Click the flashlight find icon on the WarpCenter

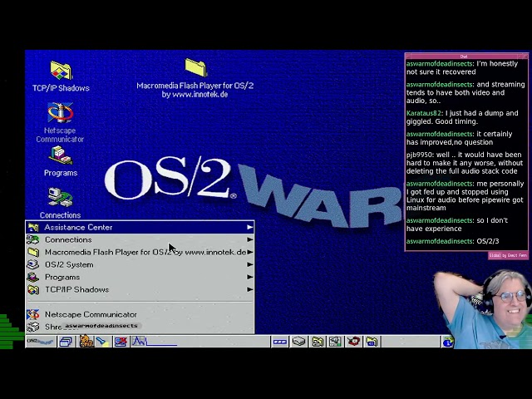coord(102,342)
